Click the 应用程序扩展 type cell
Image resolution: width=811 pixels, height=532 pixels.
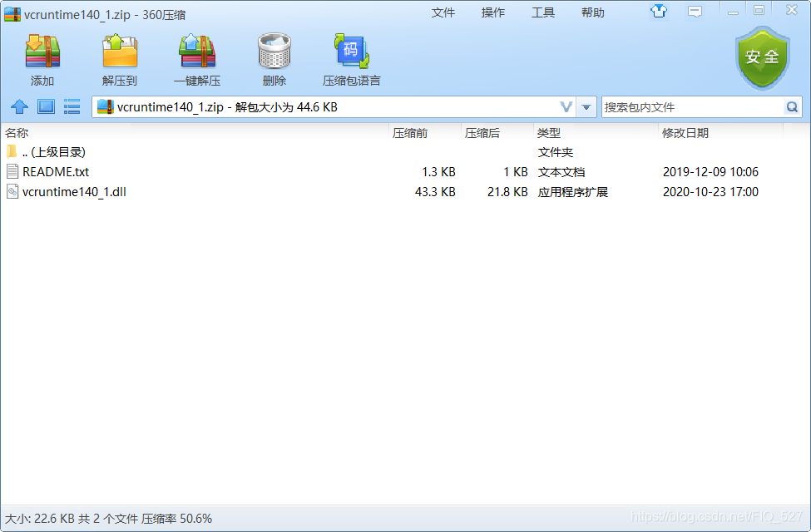(572, 192)
